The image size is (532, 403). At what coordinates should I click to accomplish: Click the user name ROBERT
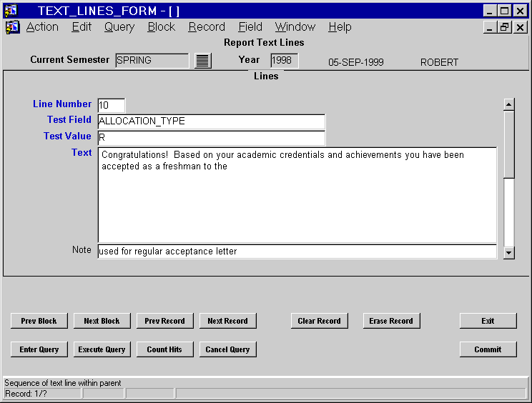(x=439, y=62)
